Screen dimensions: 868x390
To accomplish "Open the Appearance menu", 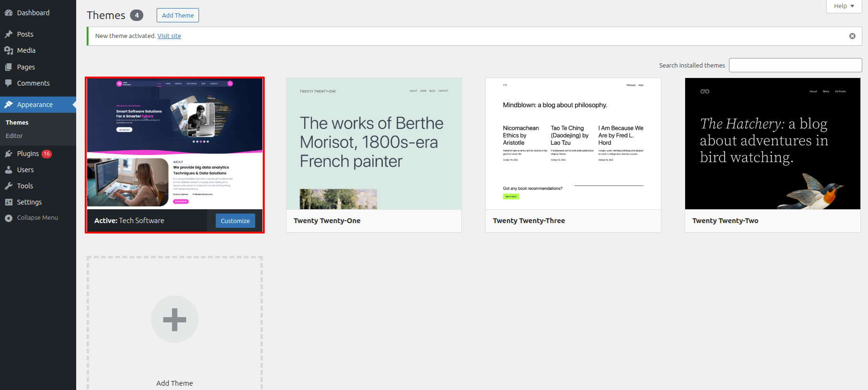I will [35, 105].
